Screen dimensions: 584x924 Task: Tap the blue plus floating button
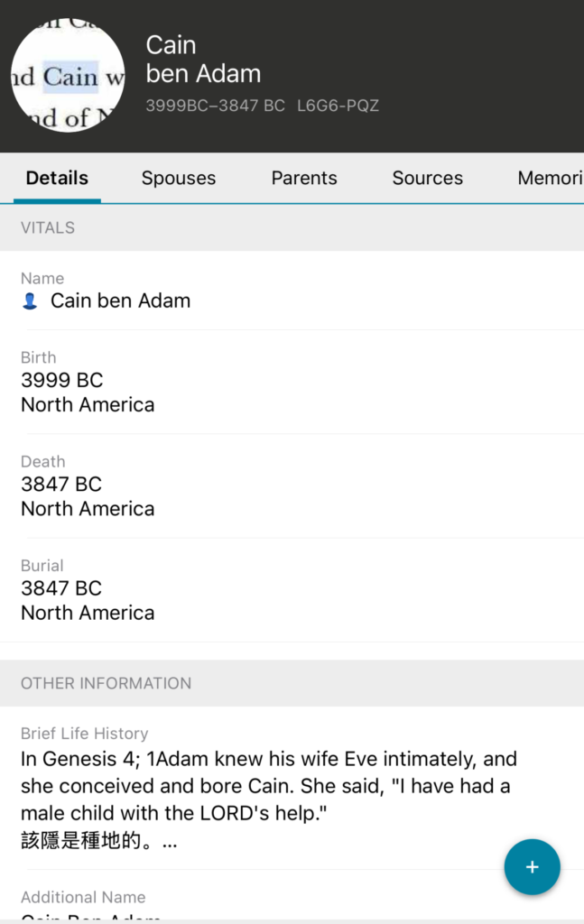(x=532, y=867)
